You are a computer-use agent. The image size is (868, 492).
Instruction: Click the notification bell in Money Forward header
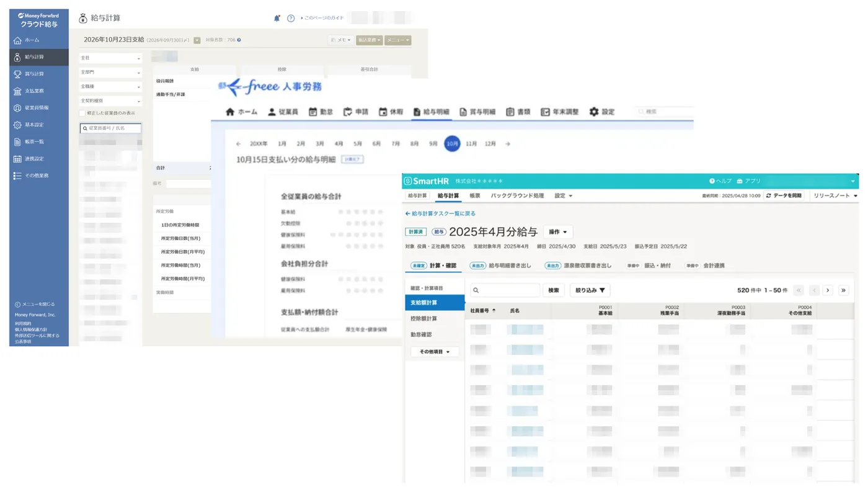click(277, 18)
